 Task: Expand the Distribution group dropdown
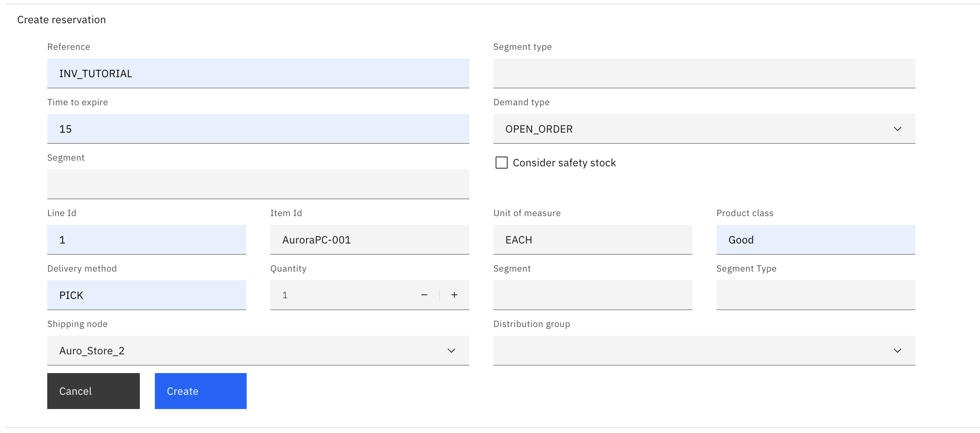(704, 351)
